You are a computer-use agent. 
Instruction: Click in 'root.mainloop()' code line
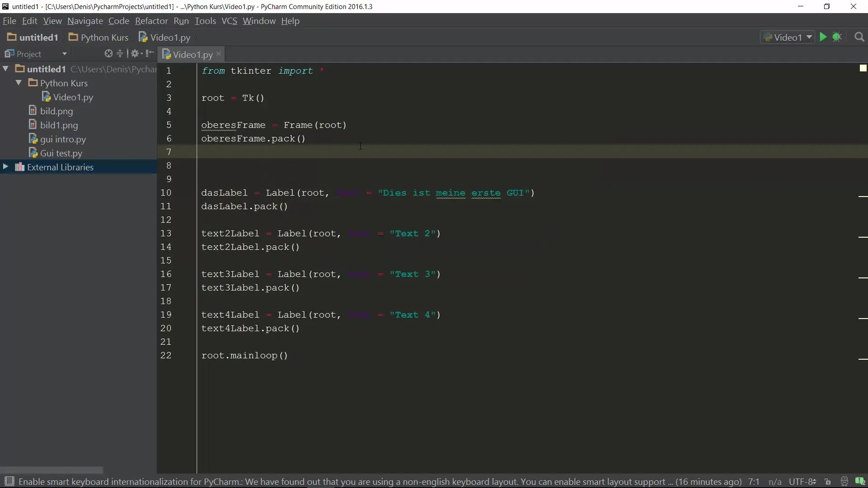tap(245, 356)
